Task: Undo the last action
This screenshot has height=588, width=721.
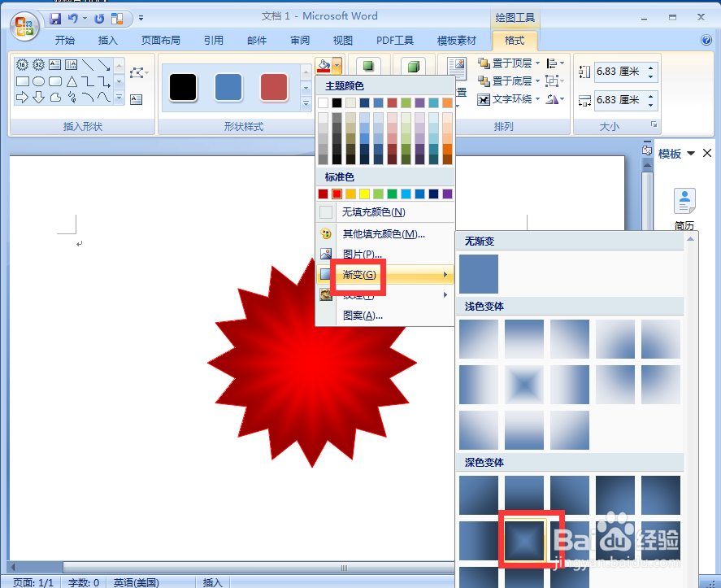Action: [x=72, y=19]
